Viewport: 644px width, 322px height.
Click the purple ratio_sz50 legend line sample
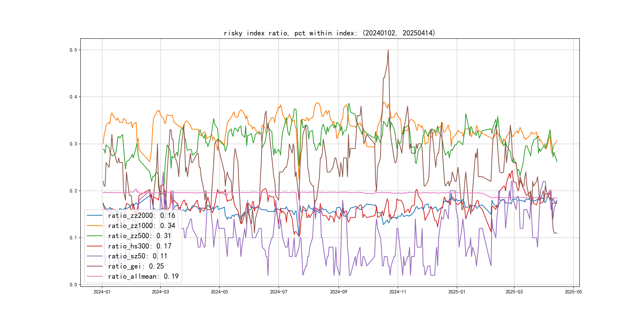click(x=94, y=256)
